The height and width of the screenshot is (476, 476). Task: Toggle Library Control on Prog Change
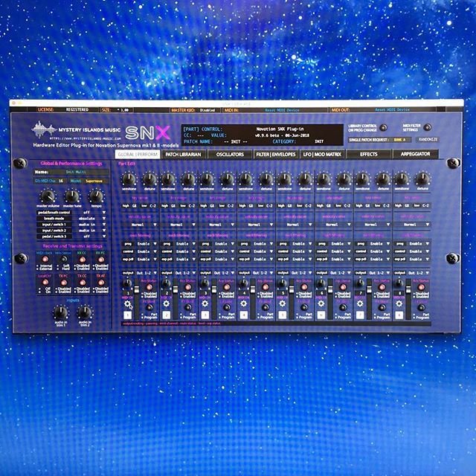tap(384, 128)
